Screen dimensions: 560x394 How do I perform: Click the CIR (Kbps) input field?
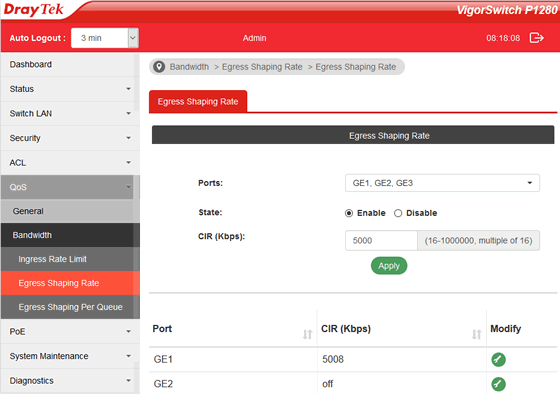point(381,240)
